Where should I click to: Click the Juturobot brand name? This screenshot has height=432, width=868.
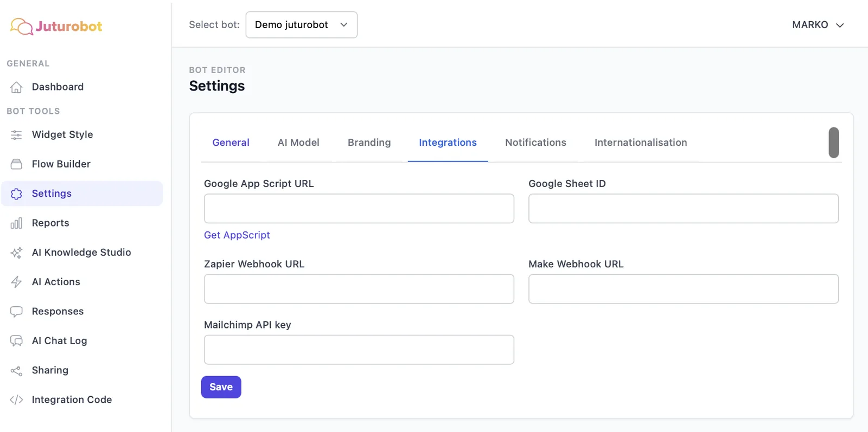click(x=69, y=27)
